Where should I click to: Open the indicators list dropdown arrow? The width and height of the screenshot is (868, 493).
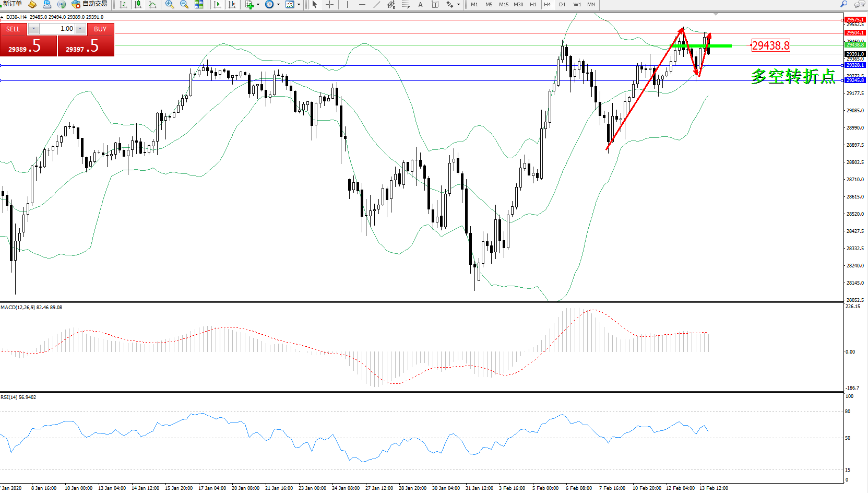258,5
